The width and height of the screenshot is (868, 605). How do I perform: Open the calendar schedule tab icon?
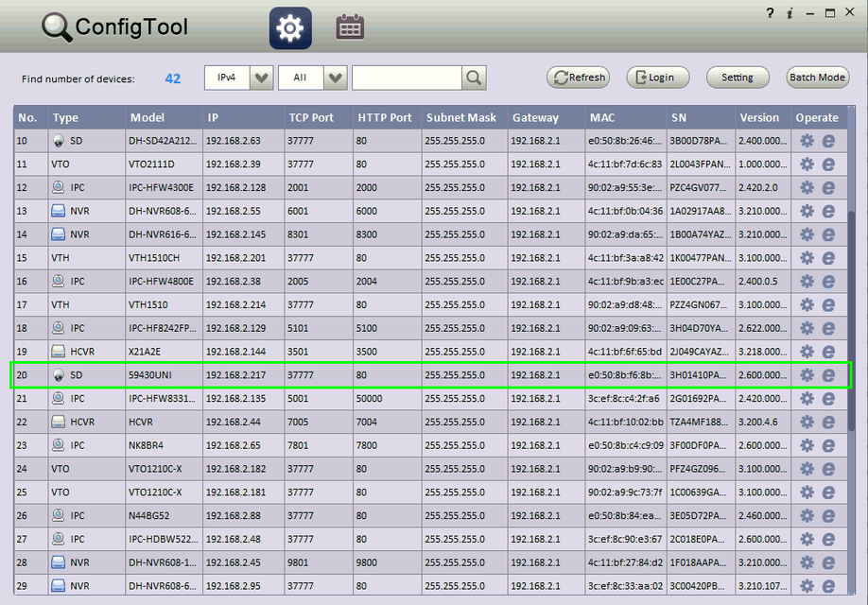[350, 28]
